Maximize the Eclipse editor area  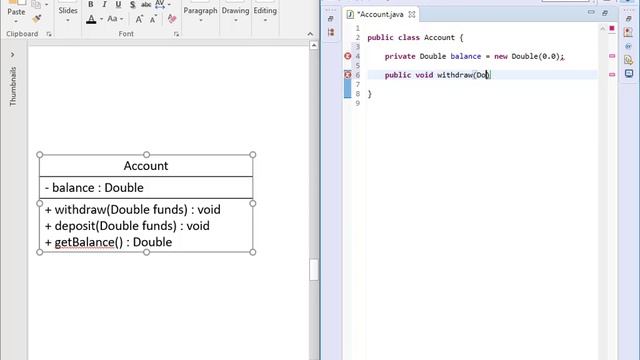point(605,13)
